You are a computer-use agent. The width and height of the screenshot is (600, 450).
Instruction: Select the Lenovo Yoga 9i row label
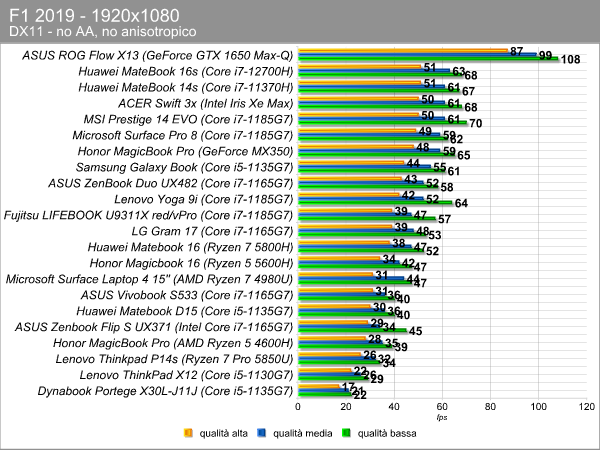pos(204,199)
